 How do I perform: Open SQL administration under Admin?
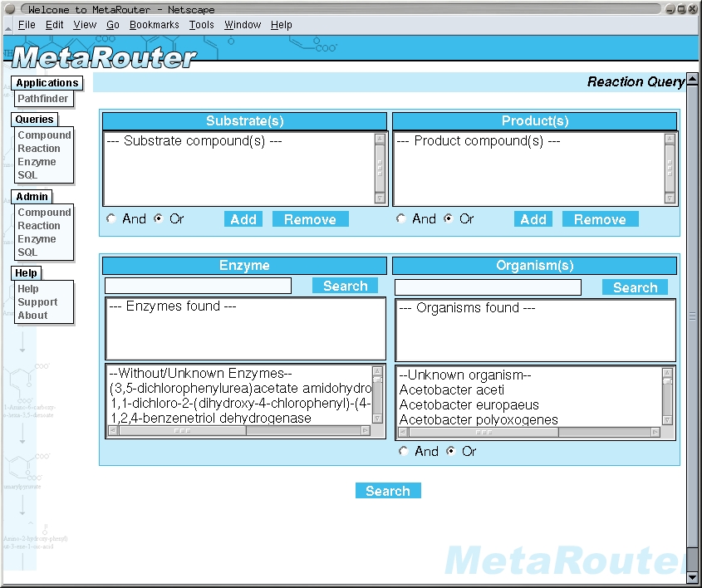[27, 252]
